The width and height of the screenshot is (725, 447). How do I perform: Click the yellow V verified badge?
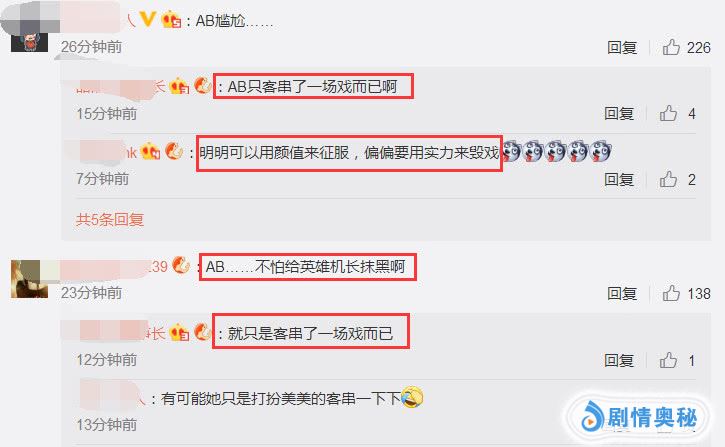(x=147, y=19)
